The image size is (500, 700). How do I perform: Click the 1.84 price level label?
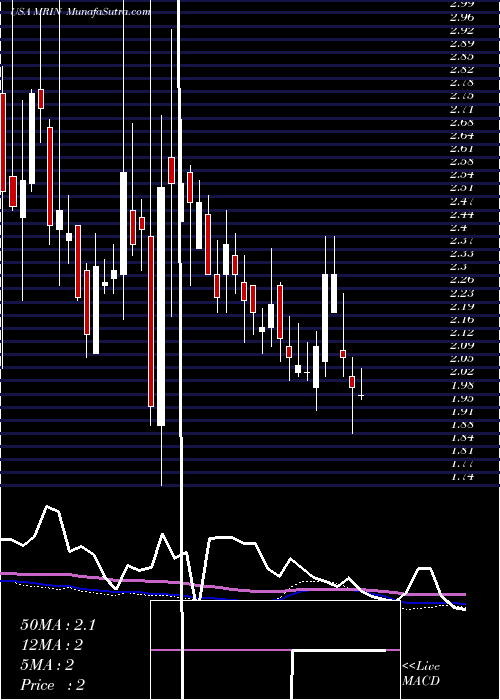462,438
